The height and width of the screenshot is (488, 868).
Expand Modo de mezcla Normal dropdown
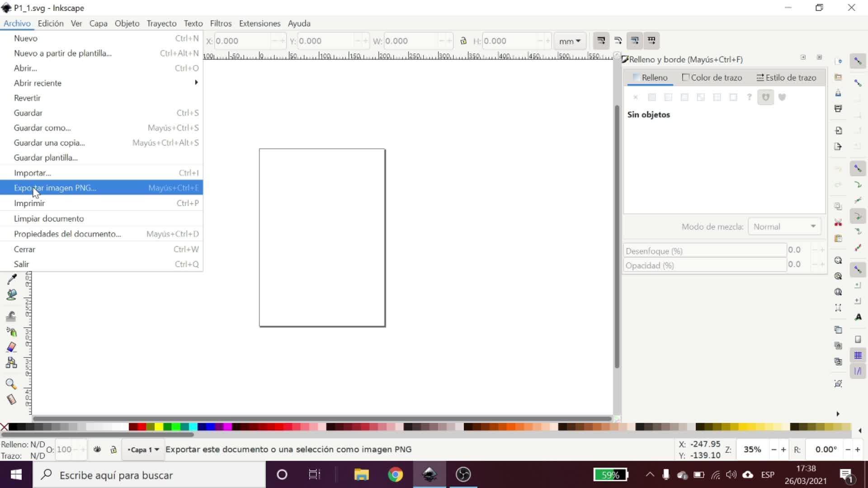click(784, 227)
